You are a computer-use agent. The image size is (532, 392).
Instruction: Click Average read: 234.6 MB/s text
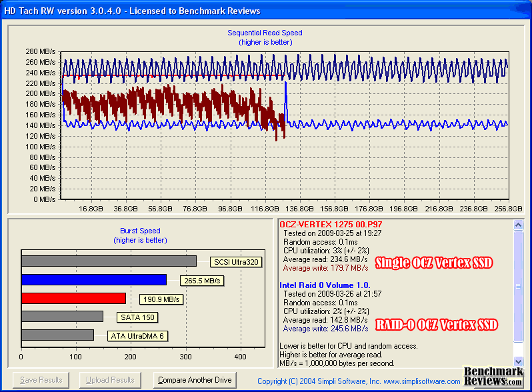tap(325, 259)
